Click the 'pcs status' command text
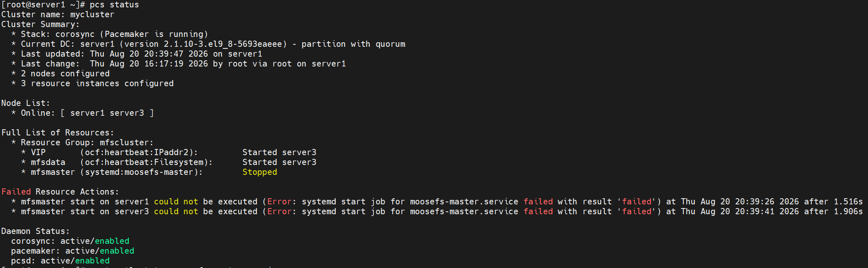 [115, 5]
